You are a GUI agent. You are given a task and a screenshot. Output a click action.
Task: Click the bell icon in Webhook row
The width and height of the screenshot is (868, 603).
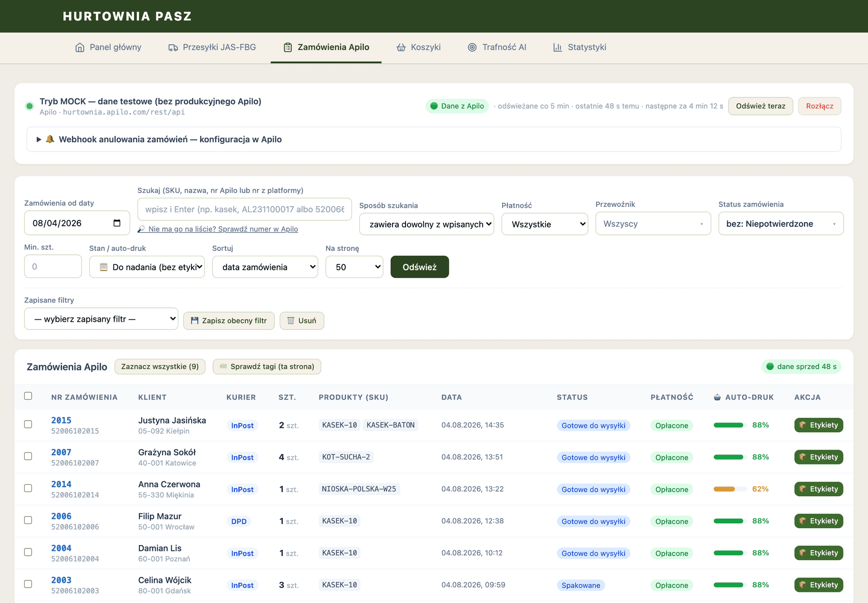(50, 139)
